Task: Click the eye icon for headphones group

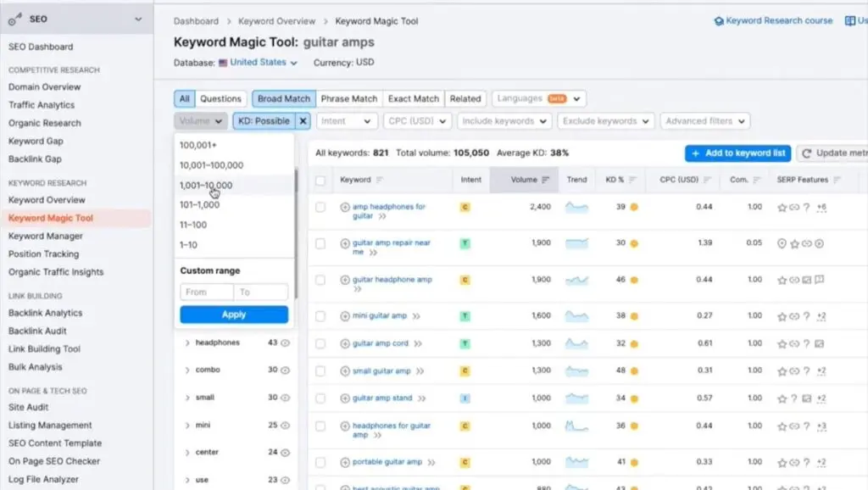Action: [286, 343]
